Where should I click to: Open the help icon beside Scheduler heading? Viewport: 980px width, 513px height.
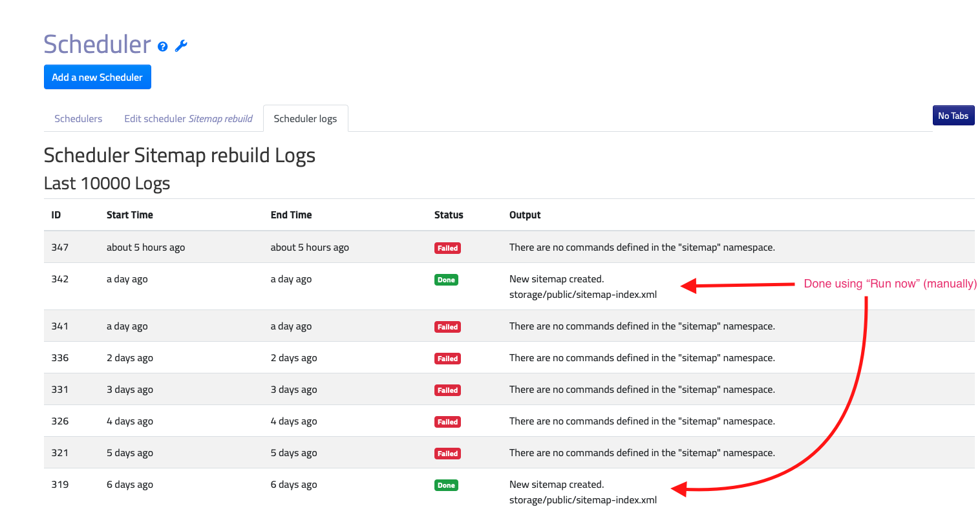coord(163,47)
